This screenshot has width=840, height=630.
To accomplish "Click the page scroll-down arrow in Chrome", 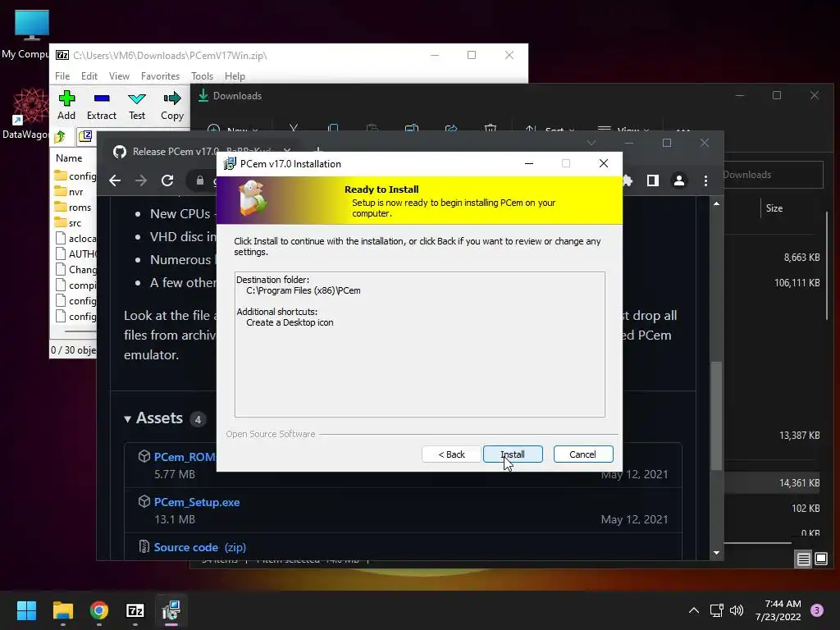I will click(716, 553).
